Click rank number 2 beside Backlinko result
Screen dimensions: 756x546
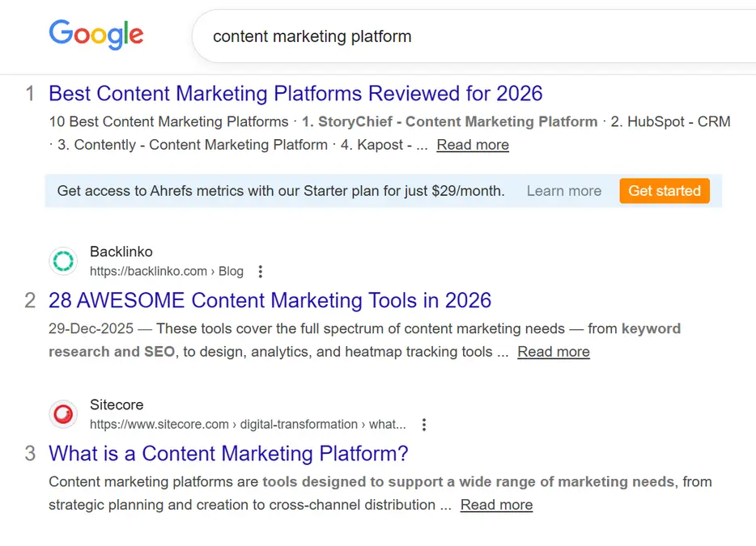tap(30, 301)
